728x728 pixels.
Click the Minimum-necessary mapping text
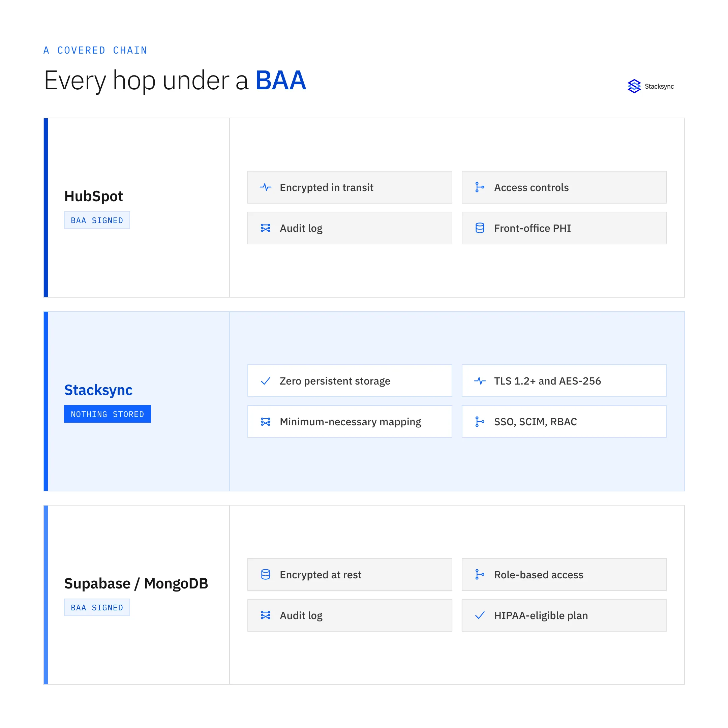[x=351, y=422]
